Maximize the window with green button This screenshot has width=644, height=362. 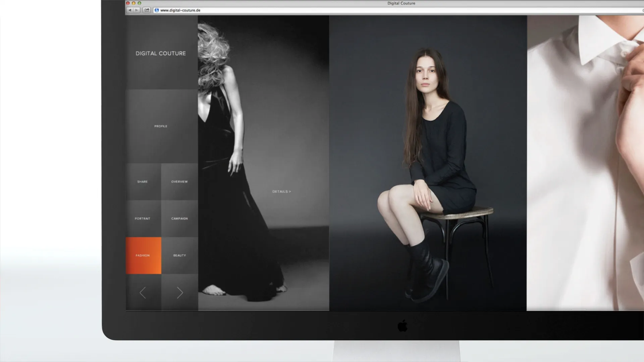point(140,3)
